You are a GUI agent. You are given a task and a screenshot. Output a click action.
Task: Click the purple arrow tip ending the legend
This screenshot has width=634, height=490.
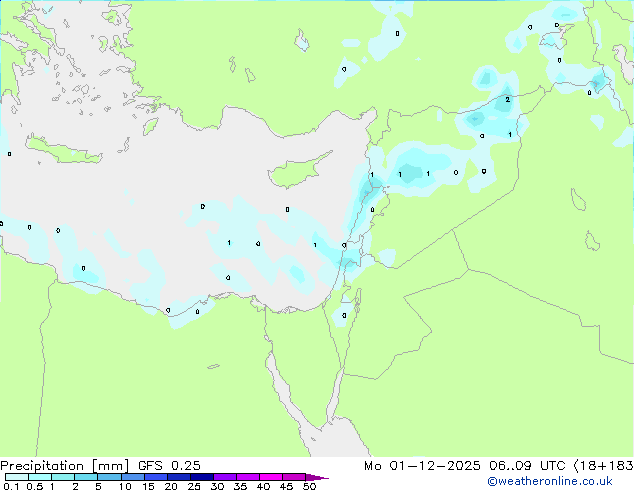coord(317,477)
